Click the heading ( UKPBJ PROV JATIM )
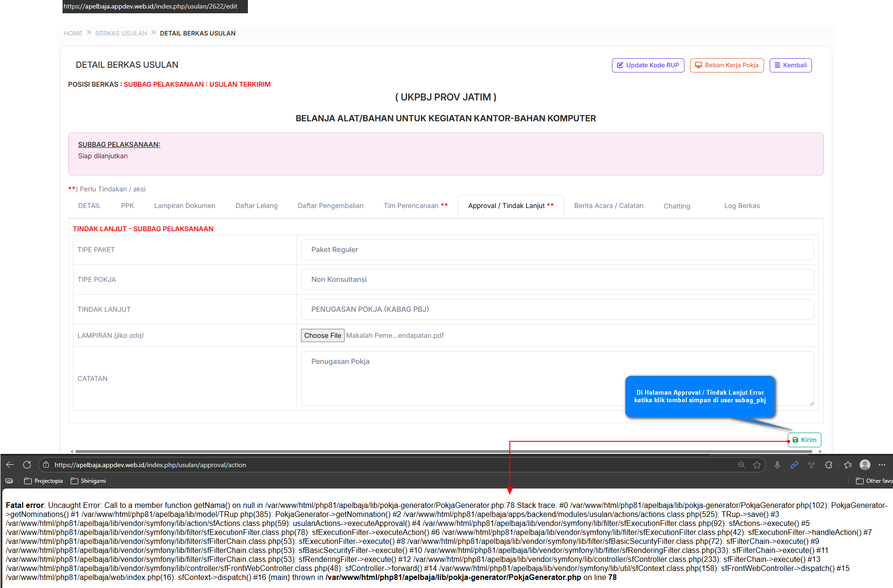 (446, 97)
